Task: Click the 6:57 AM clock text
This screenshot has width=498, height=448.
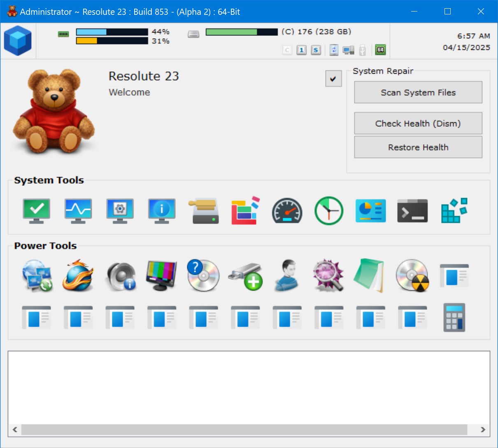Action: [474, 36]
